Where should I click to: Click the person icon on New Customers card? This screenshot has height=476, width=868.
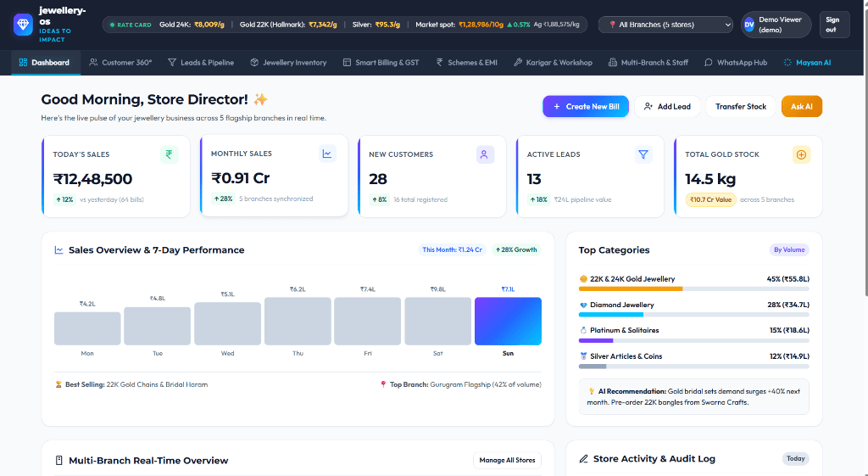(485, 154)
